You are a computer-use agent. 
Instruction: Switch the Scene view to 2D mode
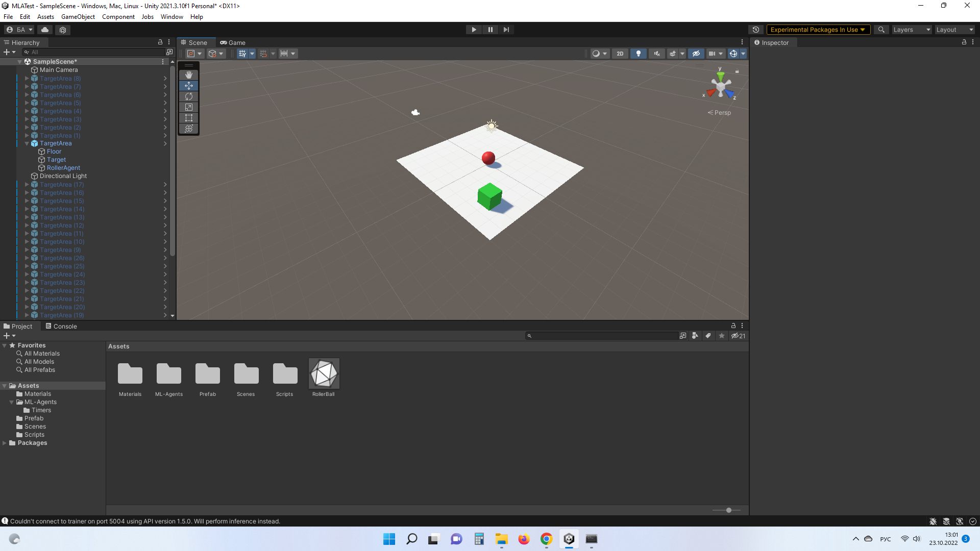pyautogui.click(x=620, y=54)
